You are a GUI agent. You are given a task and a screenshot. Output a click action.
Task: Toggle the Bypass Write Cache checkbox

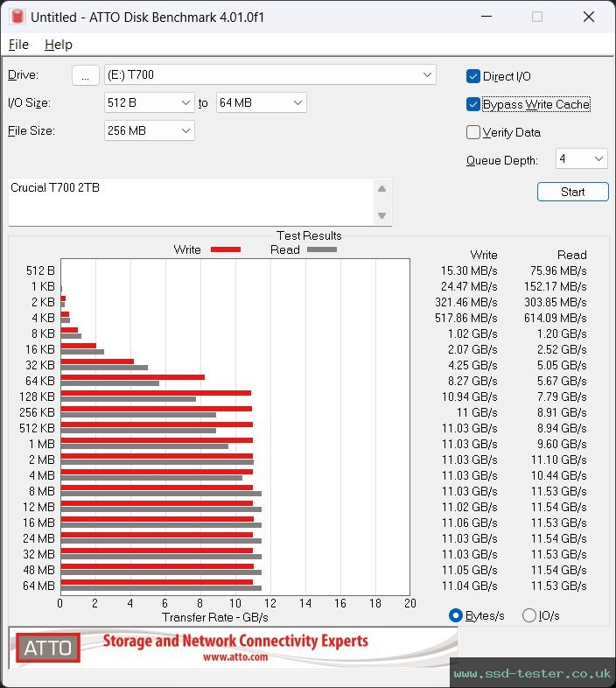click(473, 104)
